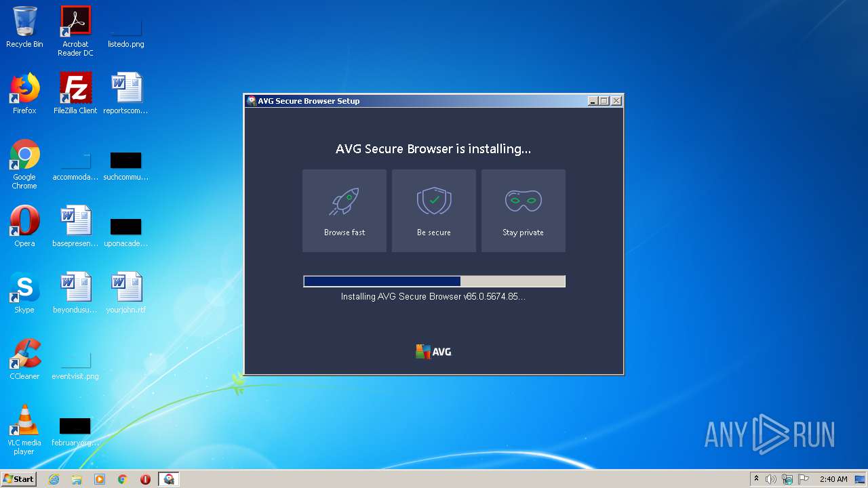
Task: Close the AVG Secure Browser Setup window
Action: (x=616, y=101)
